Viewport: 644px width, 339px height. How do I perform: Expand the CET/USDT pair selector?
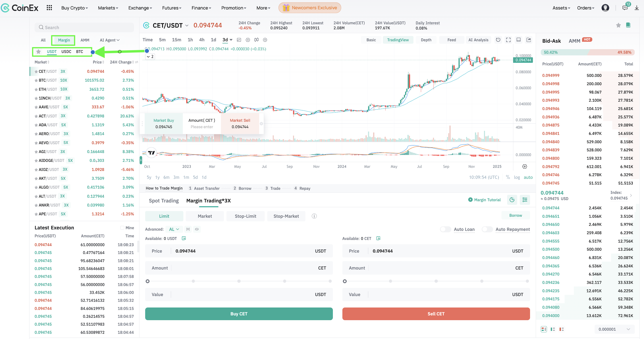click(x=187, y=25)
